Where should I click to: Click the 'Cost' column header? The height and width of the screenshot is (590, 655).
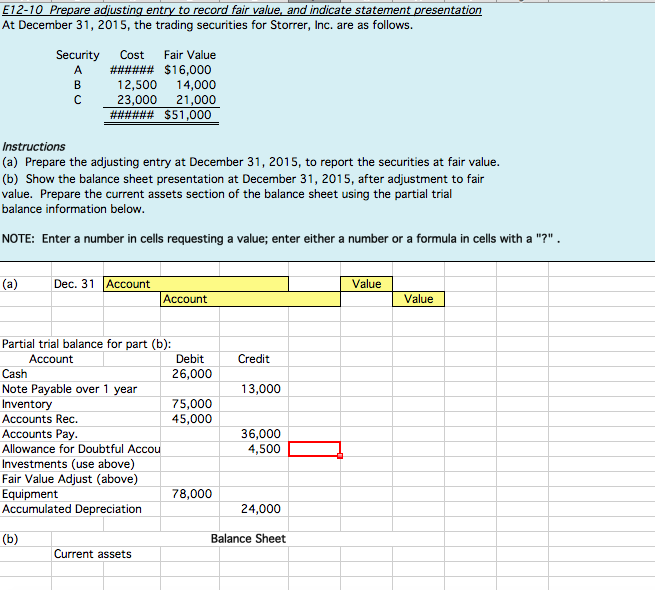[x=132, y=55]
